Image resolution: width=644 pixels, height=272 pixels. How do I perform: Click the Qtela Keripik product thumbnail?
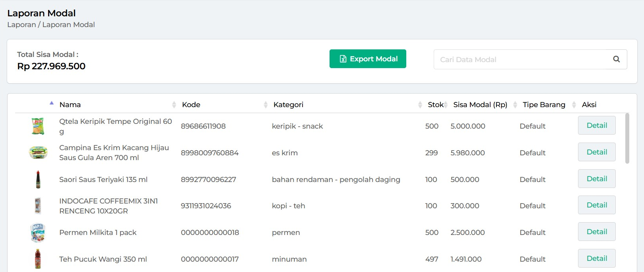pyautogui.click(x=38, y=126)
